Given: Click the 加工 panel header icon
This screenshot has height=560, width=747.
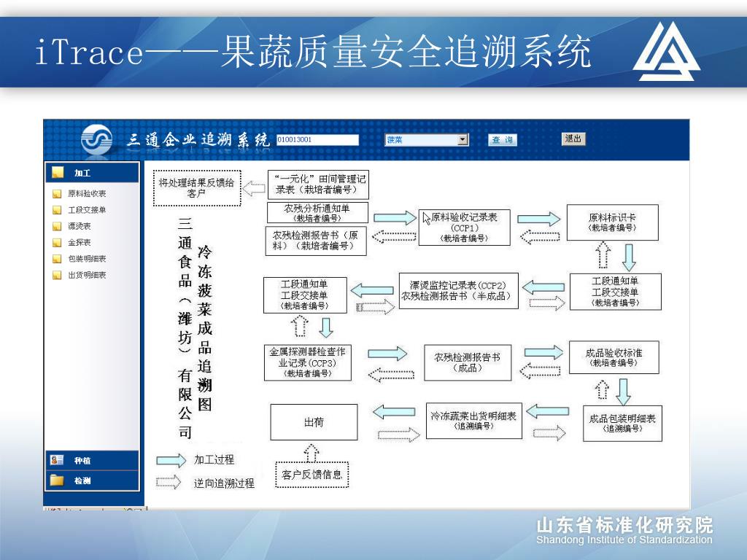Looking at the screenshot, I should [58, 172].
